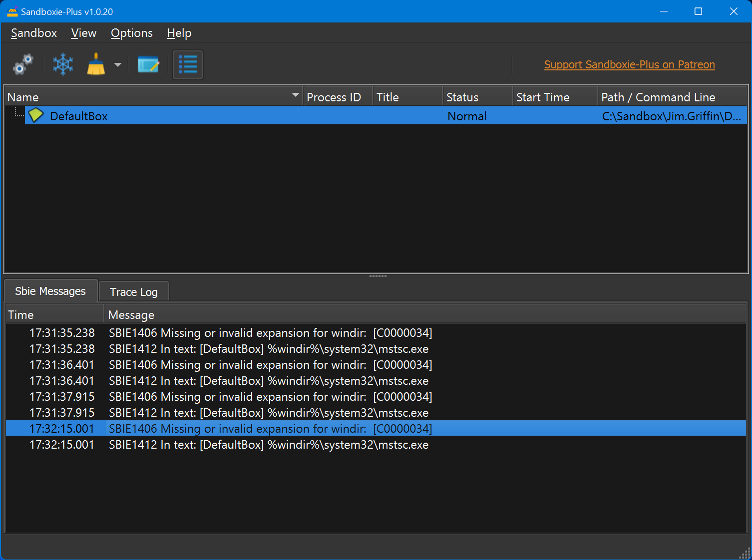Select the DefaultBox sandbox row

tap(250, 116)
